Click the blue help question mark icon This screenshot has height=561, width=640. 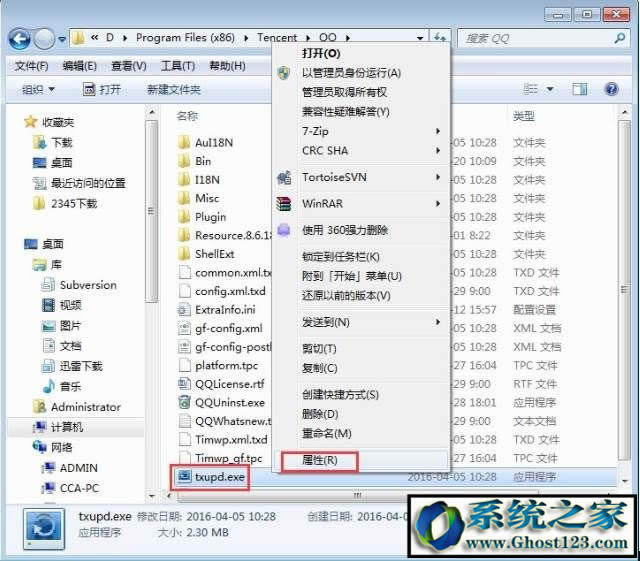coord(610,89)
